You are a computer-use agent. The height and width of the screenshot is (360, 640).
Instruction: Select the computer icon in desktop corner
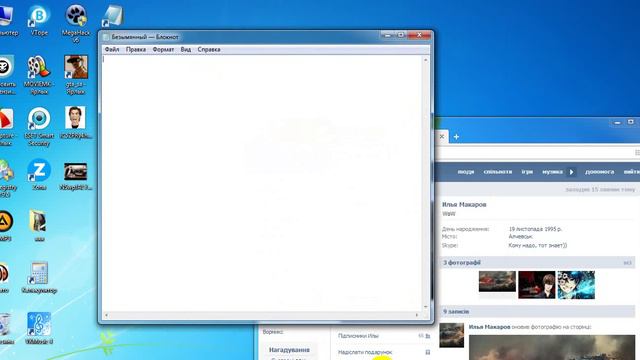click(7, 20)
